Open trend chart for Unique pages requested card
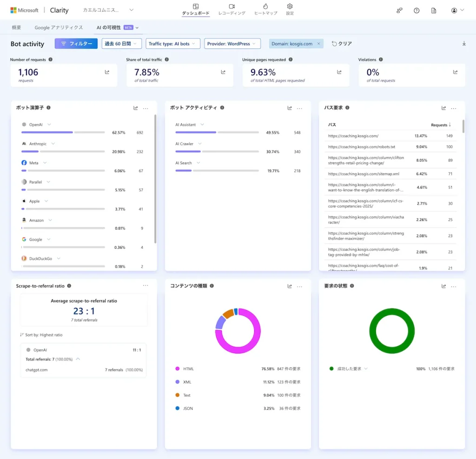Viewport: 476px width, 459px height. [x=339, y=72]
